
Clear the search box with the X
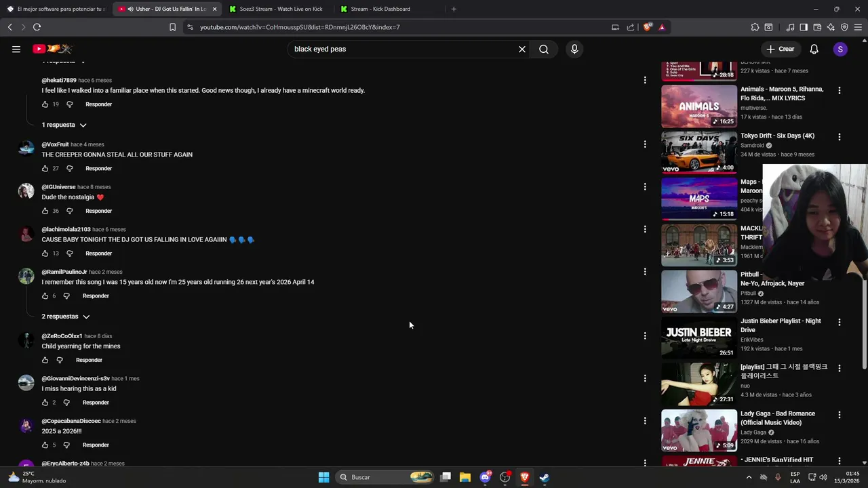click(522, 49)
